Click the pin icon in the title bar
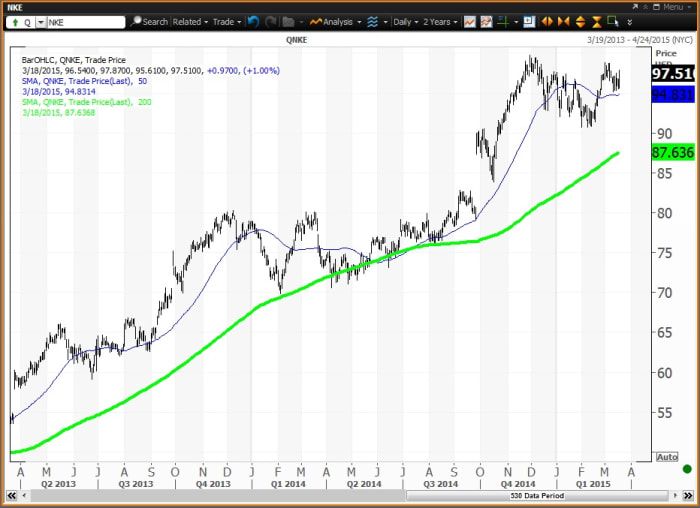Screen dimensions: 700x508 [x=646, y=7]
